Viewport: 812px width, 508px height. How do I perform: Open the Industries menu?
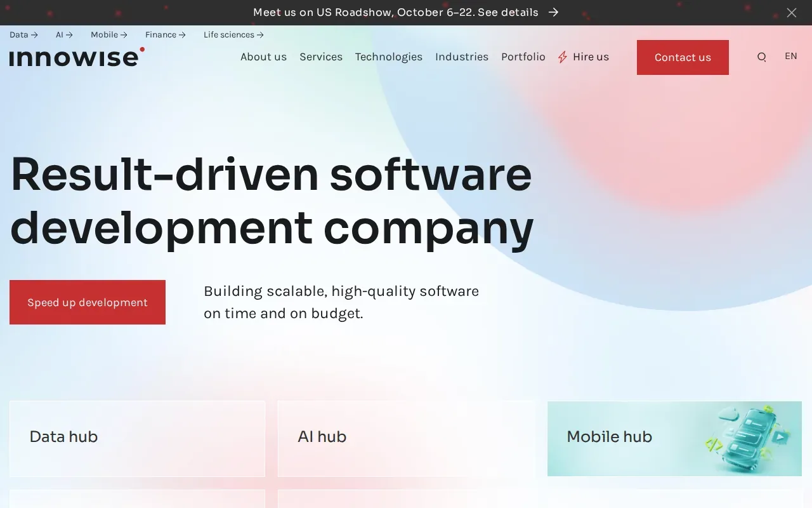[462, 57]
